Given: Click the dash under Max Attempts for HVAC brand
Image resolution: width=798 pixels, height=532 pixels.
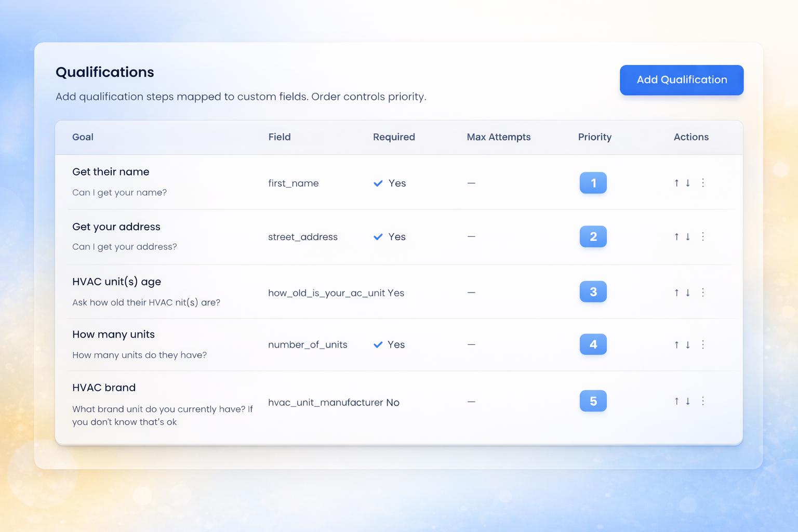Looking at the screenshot, I should 471,402.
